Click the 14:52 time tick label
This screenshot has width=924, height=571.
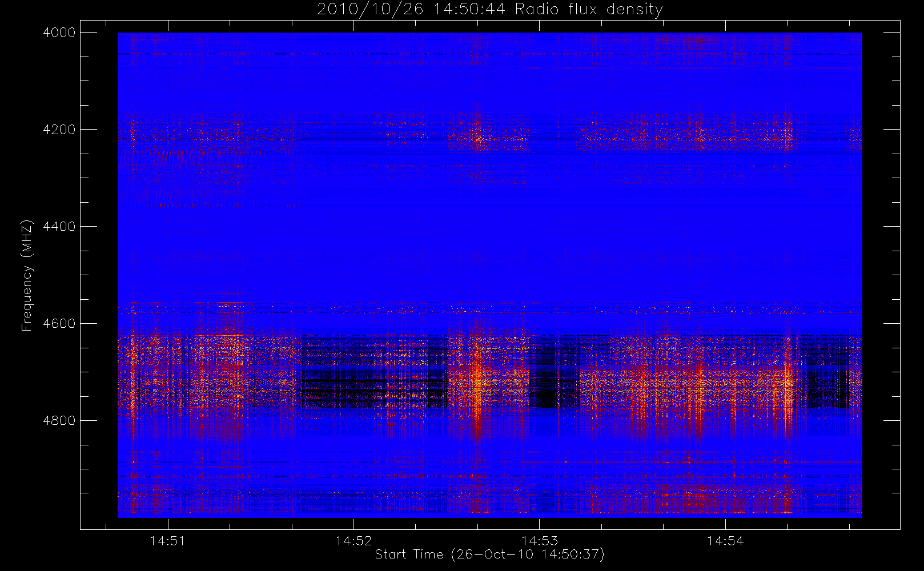pos(353,541)
